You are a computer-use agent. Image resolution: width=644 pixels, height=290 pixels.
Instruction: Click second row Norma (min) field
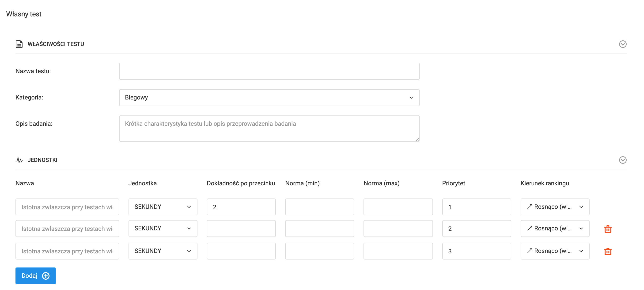pyautogui.click(x=319, y=229)
